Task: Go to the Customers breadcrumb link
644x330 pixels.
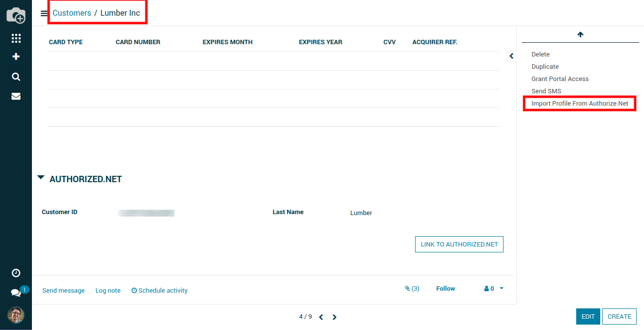Action: (72, 13)
